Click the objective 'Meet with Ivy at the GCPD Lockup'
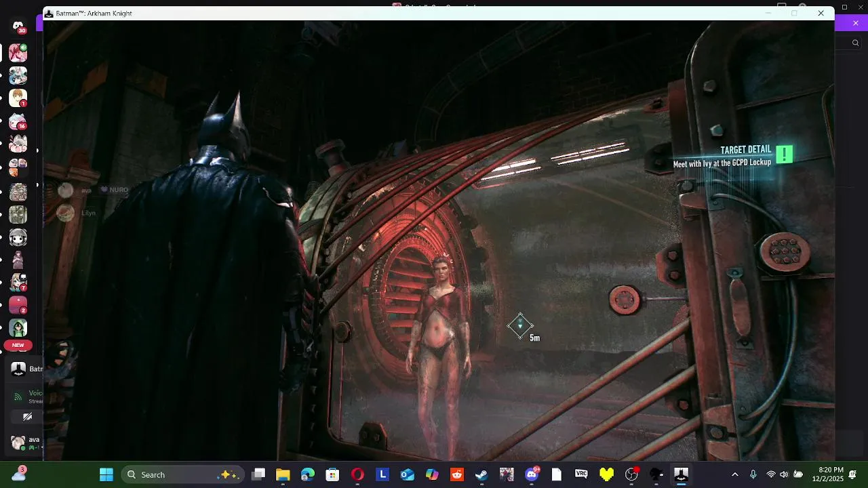Screen dimensions: 868x488 pyautogui.click(x=722, y=163)
